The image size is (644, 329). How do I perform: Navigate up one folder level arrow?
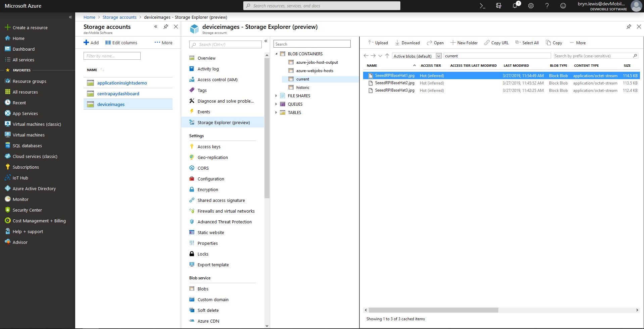(x=387, y=56)
